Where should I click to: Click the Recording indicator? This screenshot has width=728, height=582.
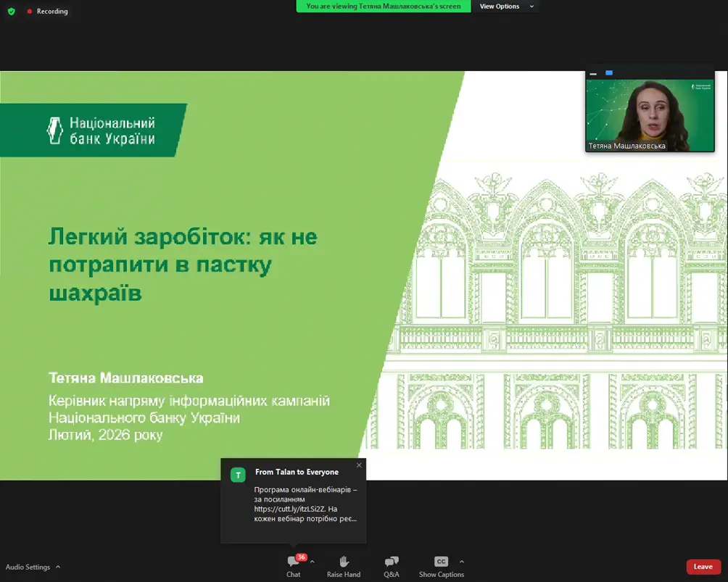pos(48,12)
